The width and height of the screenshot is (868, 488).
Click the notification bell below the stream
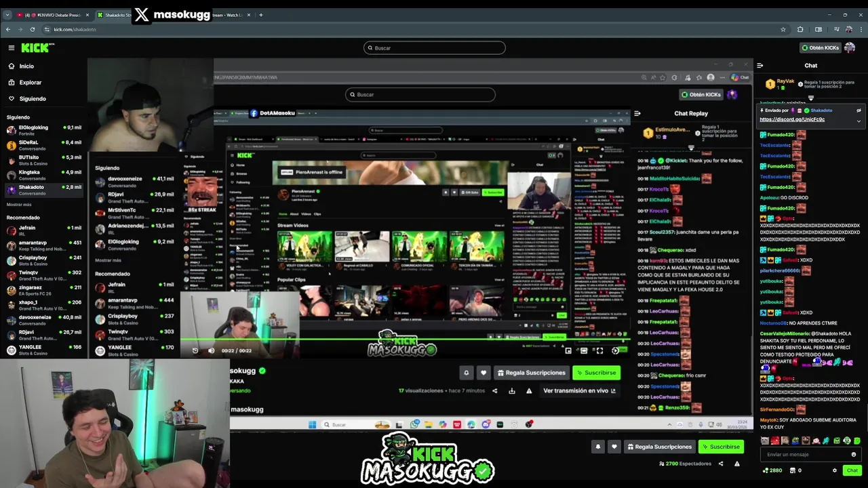click(597, 447)
